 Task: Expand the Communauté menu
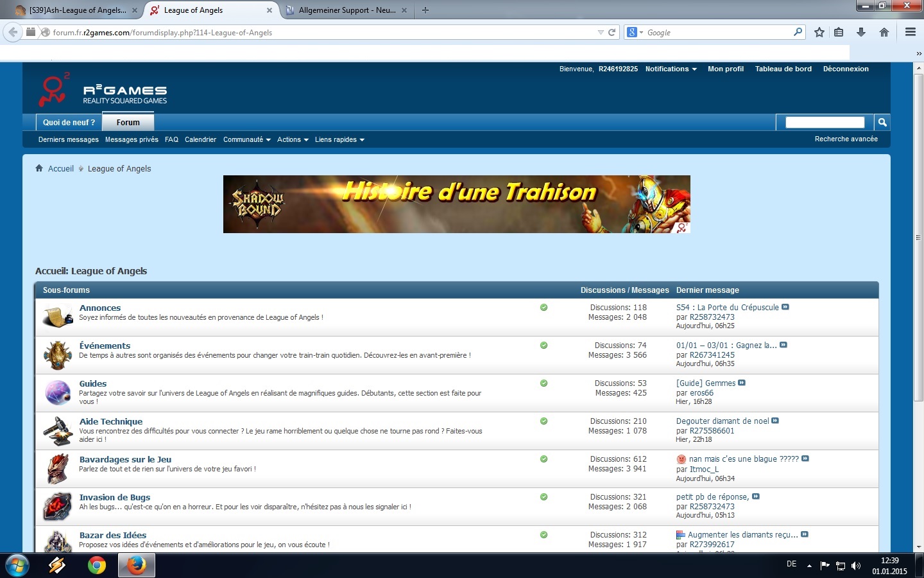[246, 139]
